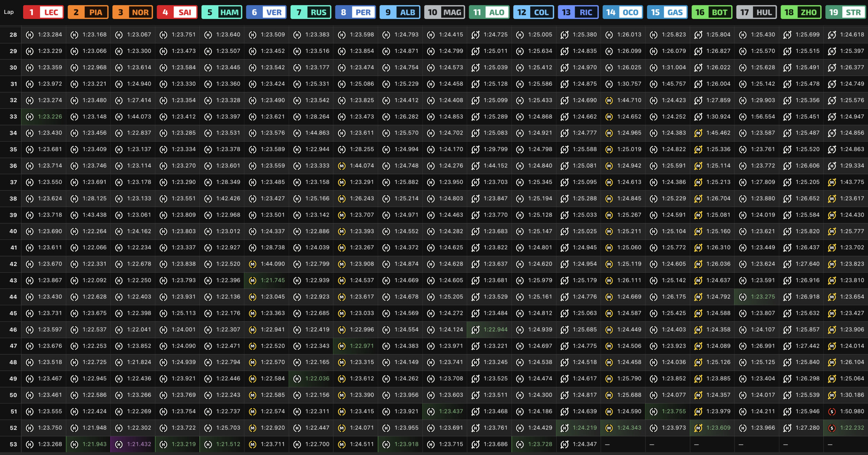Click the hard tyre icon beside Hamilton's 1:21.512

[208, 444]
